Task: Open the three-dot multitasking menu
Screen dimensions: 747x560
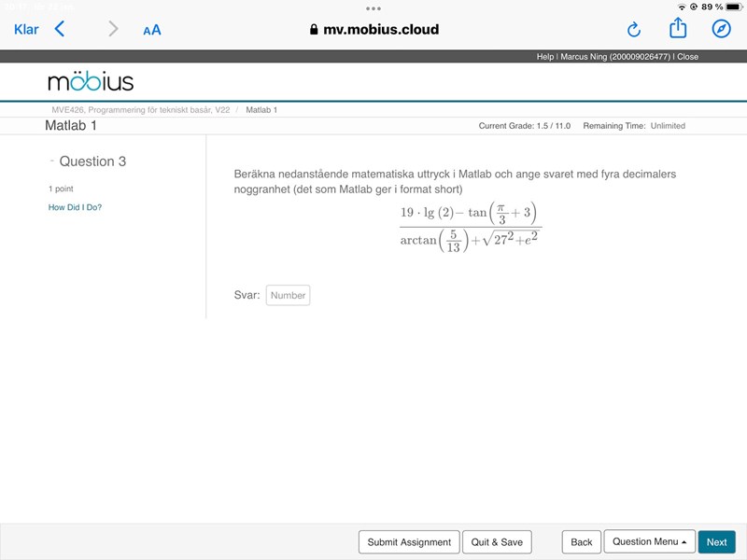Action: pyautogui.click(x=373, y=7)
